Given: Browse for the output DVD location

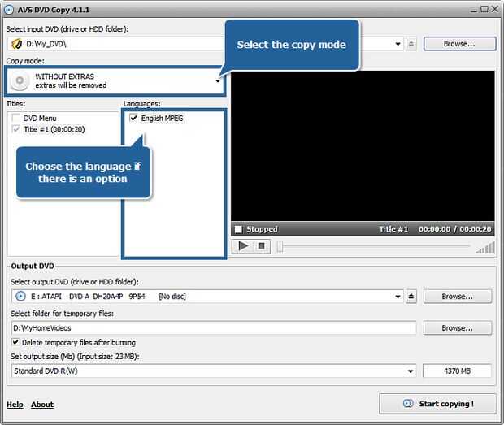Looking at the screenshot, I should (458, 296).
